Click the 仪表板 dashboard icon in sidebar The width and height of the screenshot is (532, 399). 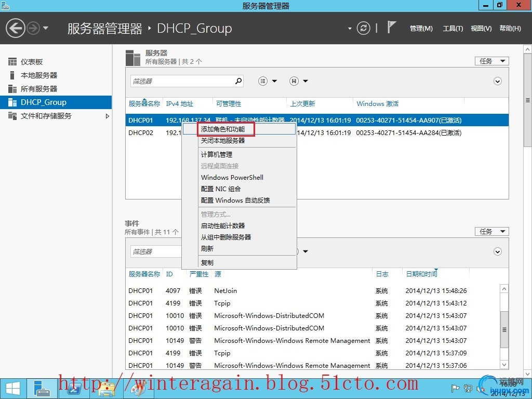point(12,62)
